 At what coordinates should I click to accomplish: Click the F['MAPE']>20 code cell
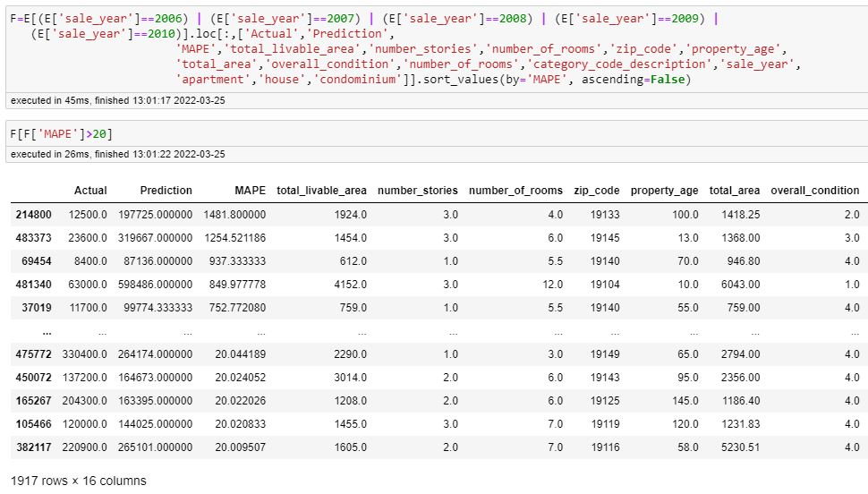pyautogui.click(x=437, y=134)
